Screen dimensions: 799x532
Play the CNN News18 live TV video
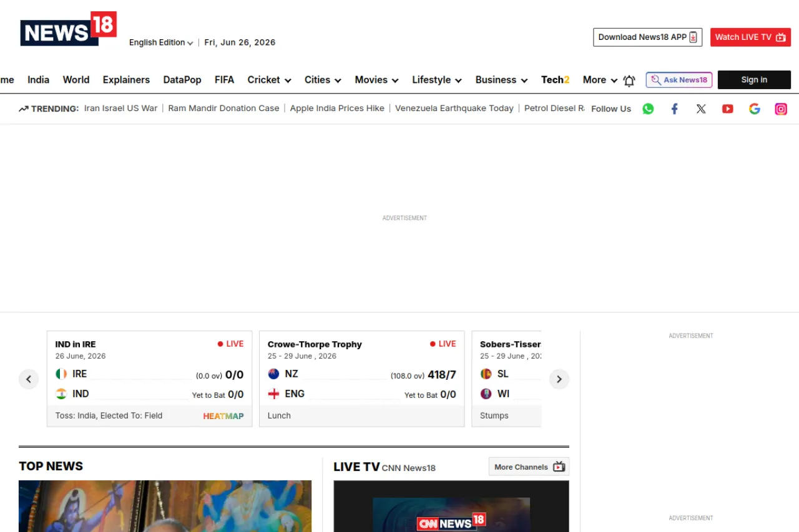[451, 506]
